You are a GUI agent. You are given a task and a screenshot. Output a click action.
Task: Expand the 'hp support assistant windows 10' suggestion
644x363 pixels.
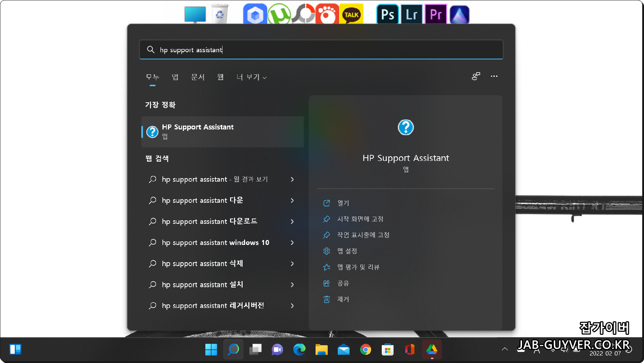tap(292, 242)
